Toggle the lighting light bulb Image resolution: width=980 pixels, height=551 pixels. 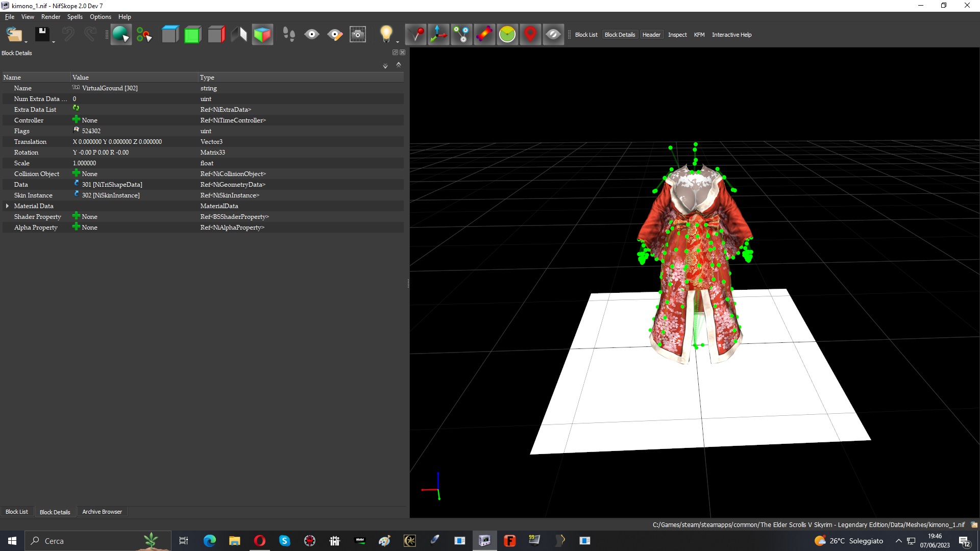tap(386, 34)
